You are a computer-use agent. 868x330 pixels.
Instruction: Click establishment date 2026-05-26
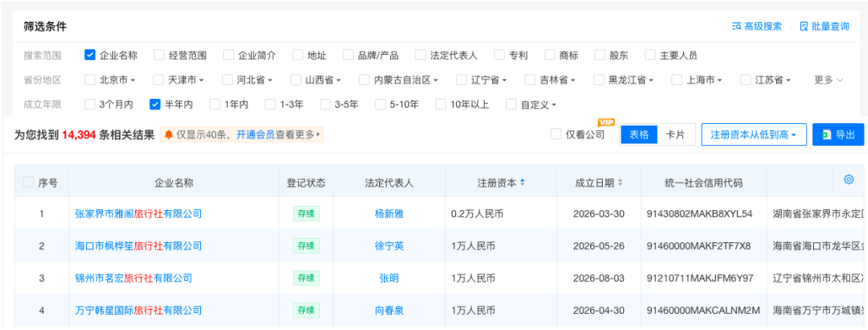[599, 246]
